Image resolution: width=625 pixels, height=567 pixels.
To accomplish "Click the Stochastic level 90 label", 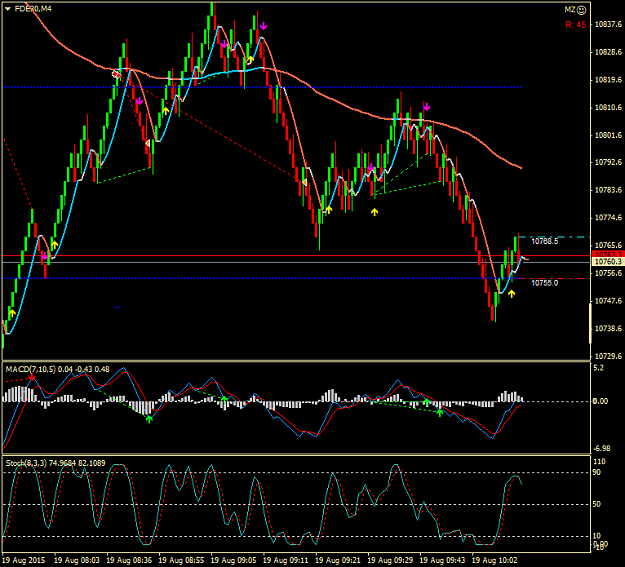I will [x=597, y=472].
